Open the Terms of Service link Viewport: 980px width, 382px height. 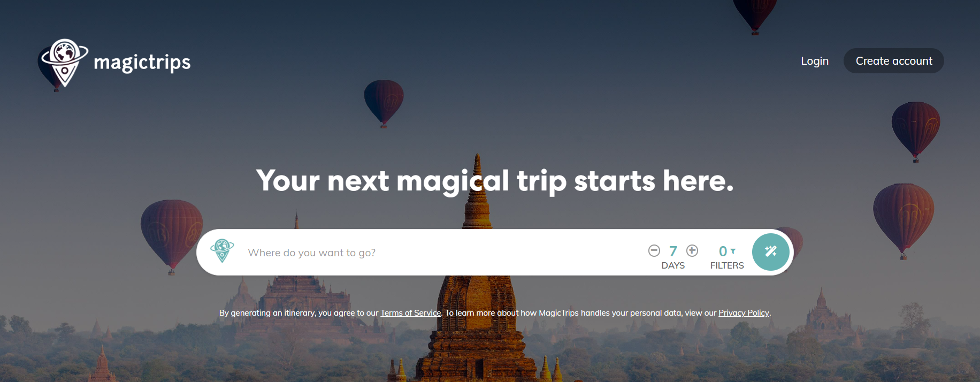click(x=411, y=313)
